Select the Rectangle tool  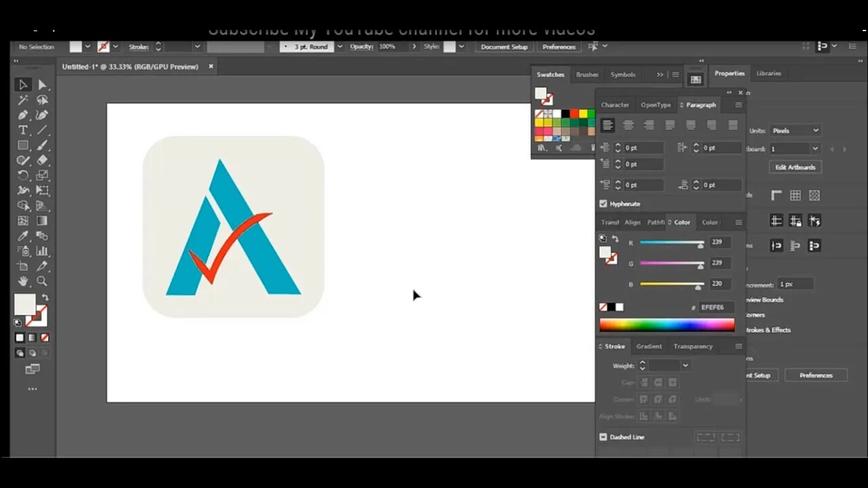pos(22,145)
